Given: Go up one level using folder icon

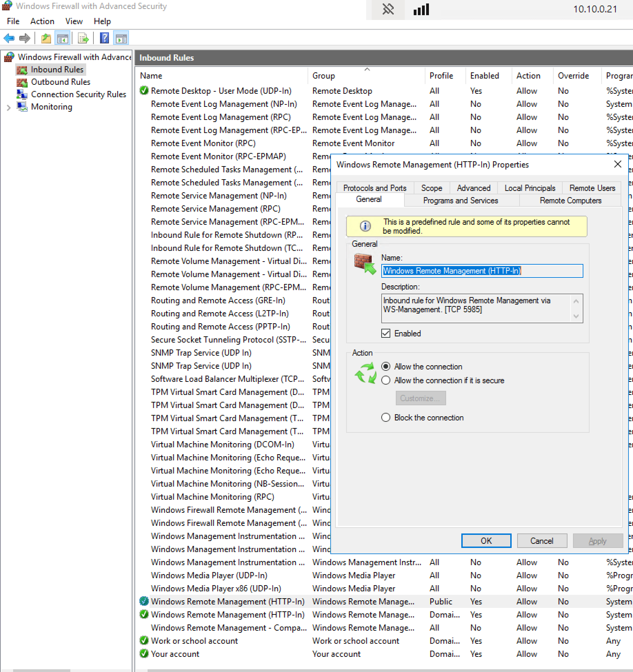Looking at the screenshot, I should 46,38.
